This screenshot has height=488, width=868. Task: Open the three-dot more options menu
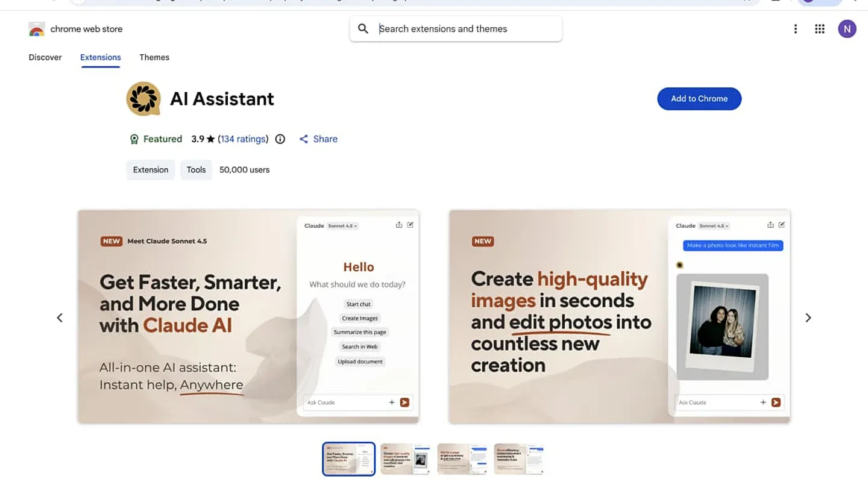(795, 29)
